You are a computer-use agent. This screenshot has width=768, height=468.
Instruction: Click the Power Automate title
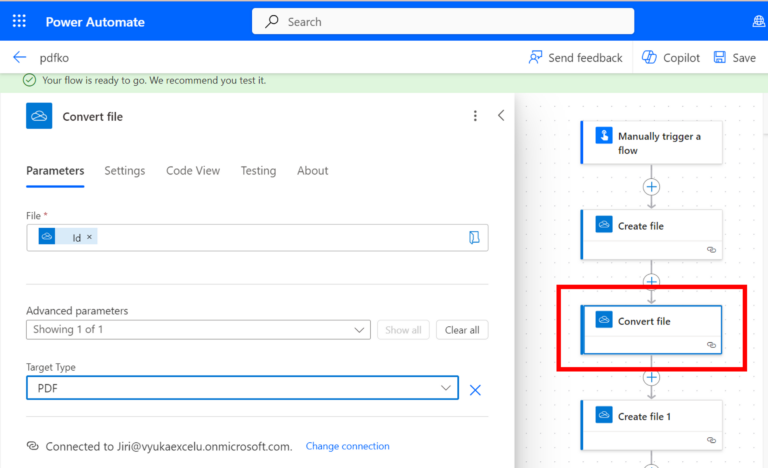pyautogui.click(x=95, y=22)
